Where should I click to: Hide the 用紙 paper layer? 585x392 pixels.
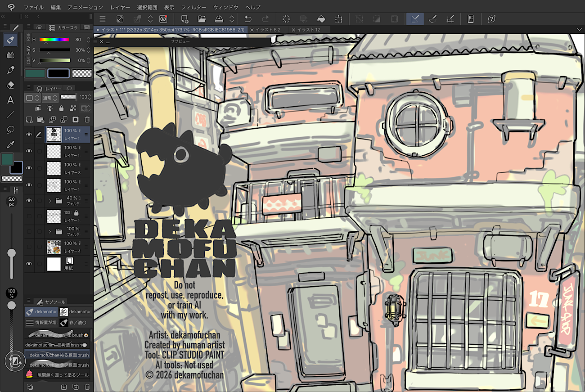[29, 264]
